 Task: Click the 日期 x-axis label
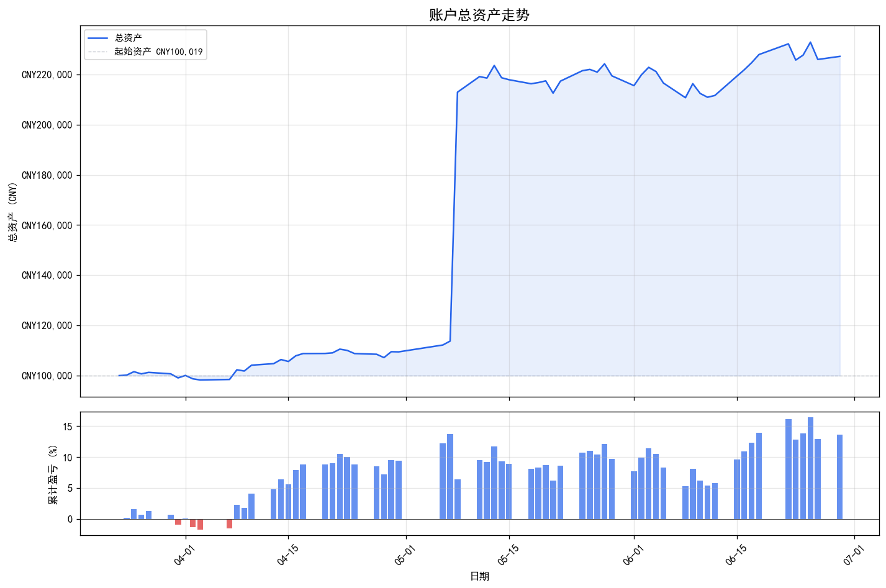point(479,576)
